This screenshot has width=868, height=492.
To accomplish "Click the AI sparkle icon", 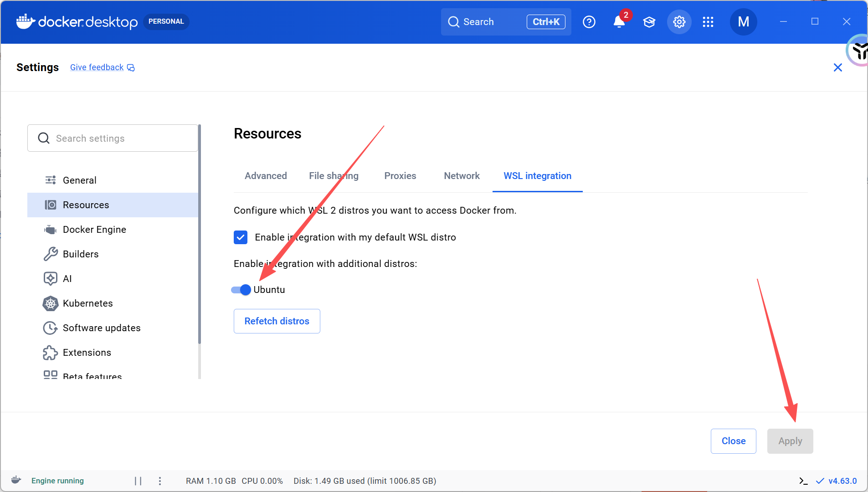I will [50, 279].
